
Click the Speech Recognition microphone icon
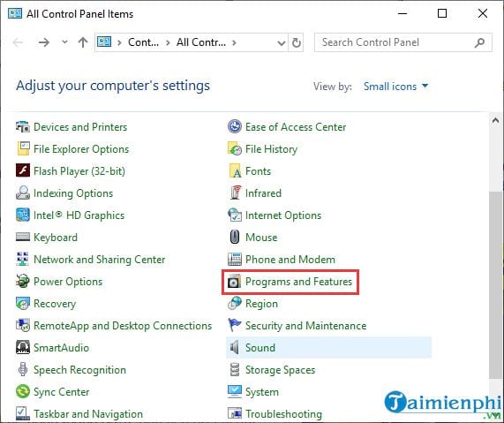22,369
